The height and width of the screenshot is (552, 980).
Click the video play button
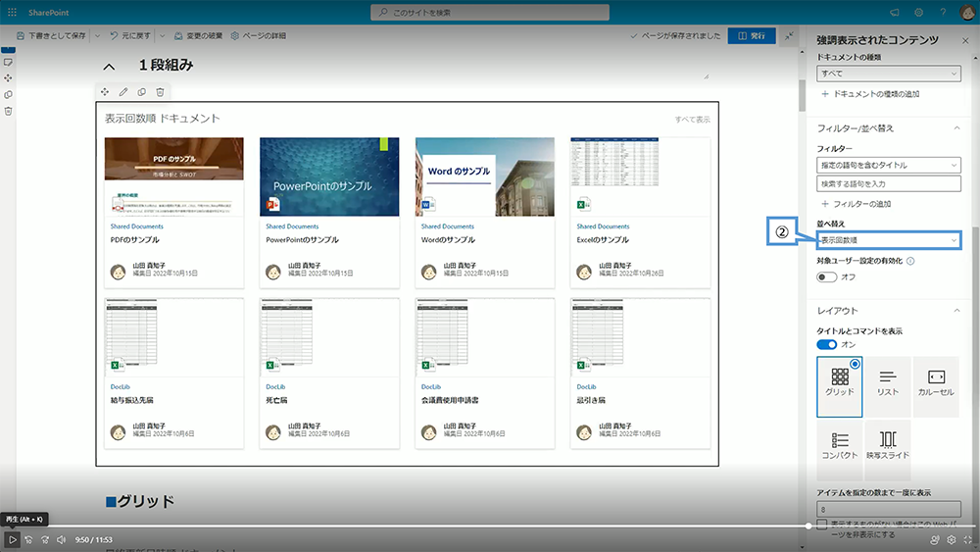12,539
